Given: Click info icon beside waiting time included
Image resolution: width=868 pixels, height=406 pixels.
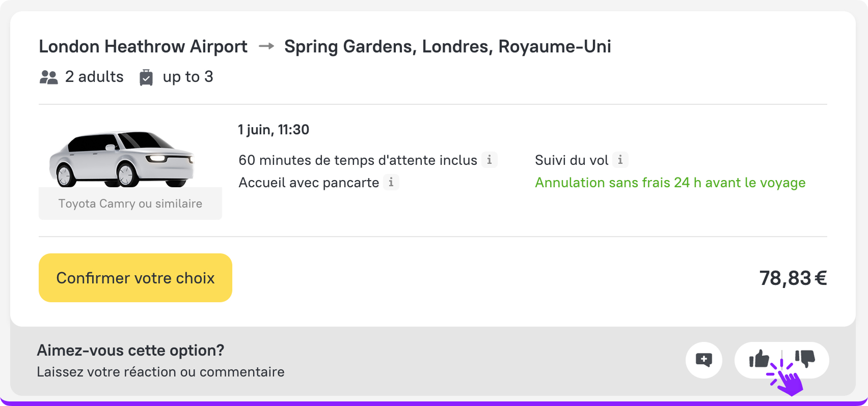Looking at the screenshot, I should pyautogui.click(x=489, y=160).
